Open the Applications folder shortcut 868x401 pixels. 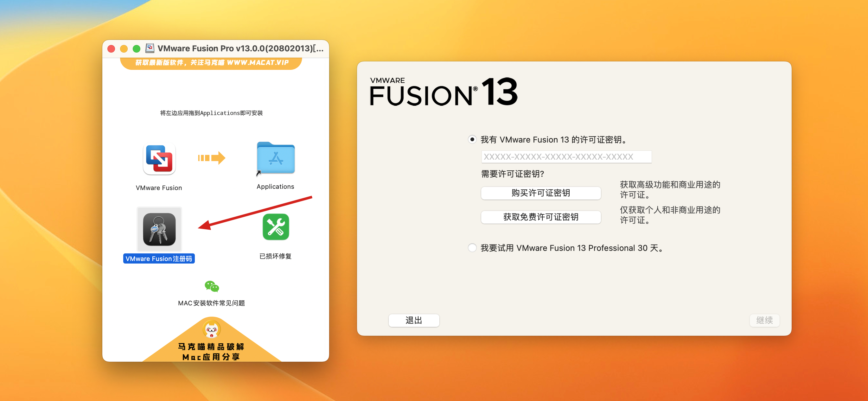[x=276, y=158]
